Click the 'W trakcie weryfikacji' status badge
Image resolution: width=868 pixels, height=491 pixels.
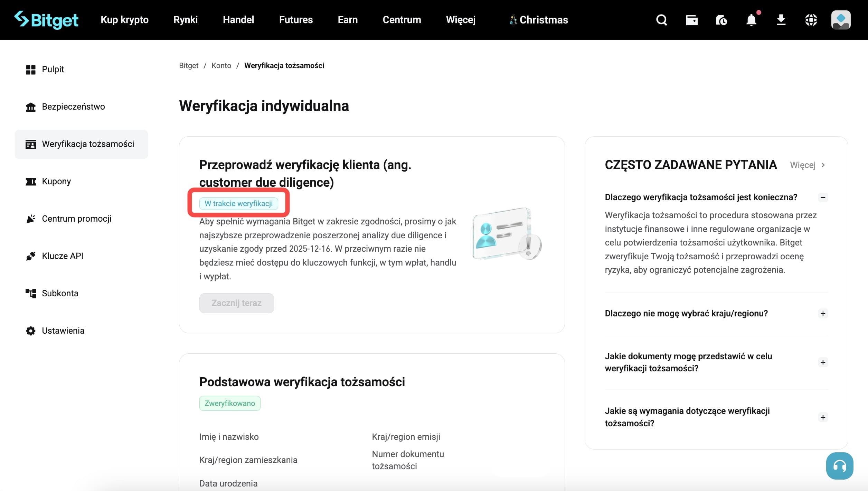238,203
